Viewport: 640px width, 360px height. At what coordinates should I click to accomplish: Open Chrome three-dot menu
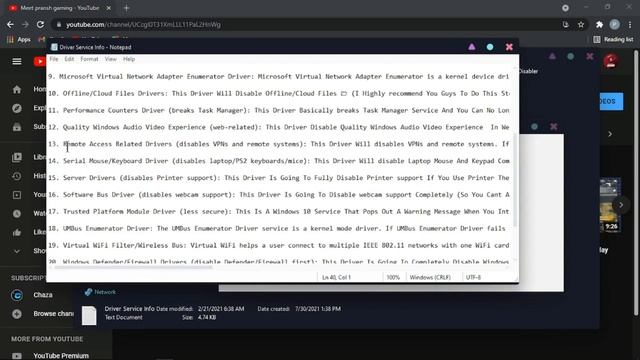(630, 24)
